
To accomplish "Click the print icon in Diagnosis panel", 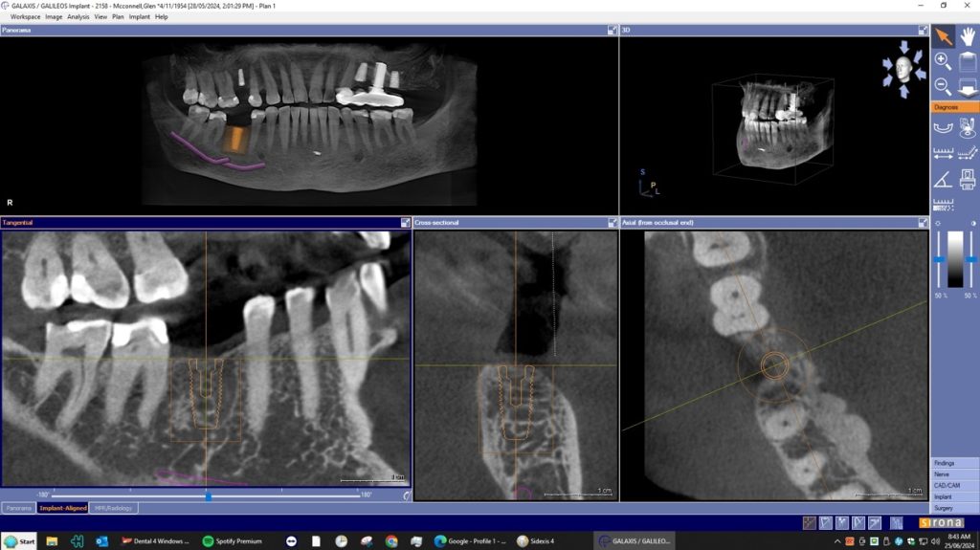I will click(968, 178).
